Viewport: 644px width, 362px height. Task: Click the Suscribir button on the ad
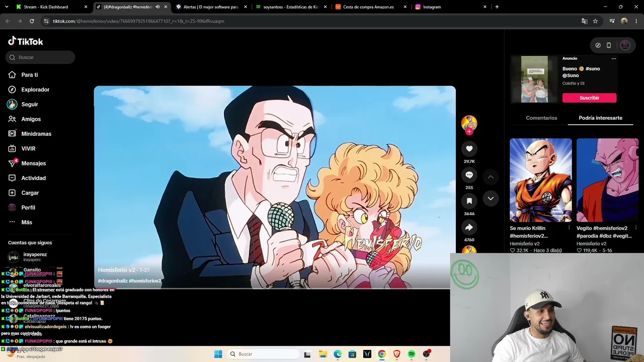589,98
